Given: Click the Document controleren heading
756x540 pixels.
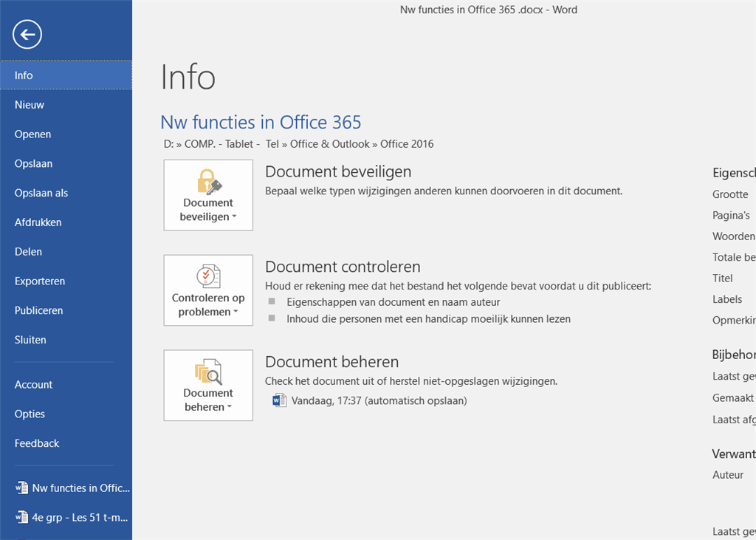Looking at the screenshot, I should [x=343, y=267].
